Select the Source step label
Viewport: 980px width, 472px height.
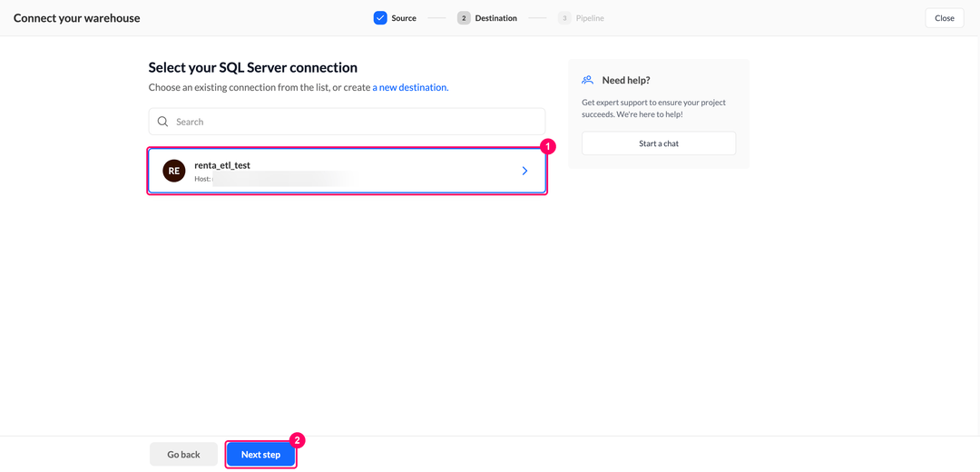(404, 18)
